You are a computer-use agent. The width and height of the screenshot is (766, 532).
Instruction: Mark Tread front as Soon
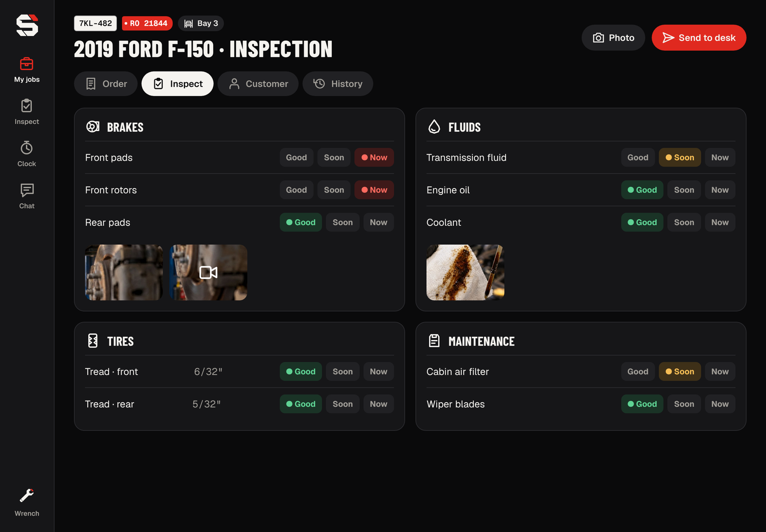coord(343,371)
